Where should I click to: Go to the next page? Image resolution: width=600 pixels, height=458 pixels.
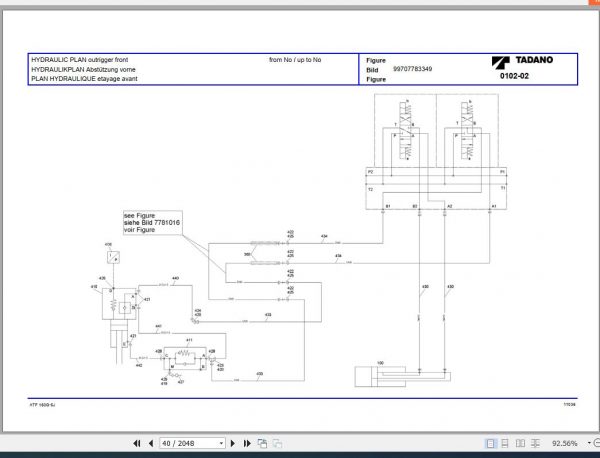(233, 443)
